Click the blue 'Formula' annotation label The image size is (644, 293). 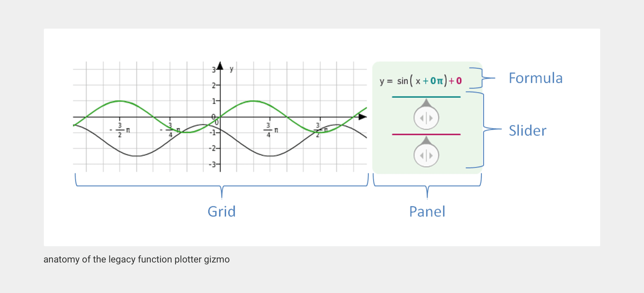click(x=535, y=78)
